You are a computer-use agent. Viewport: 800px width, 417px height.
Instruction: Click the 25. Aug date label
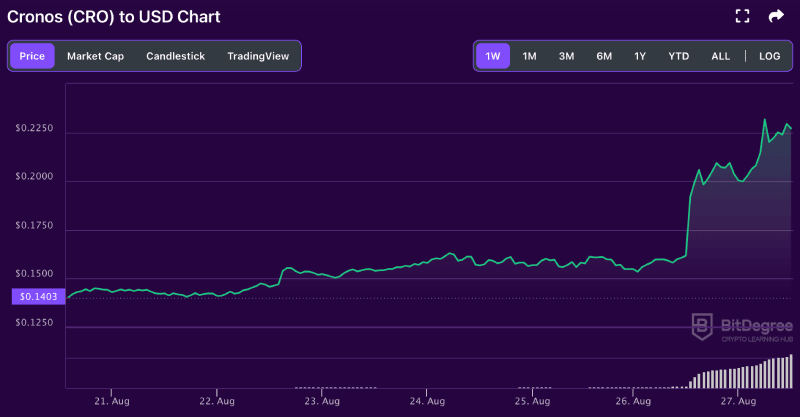tap(532, 401)
